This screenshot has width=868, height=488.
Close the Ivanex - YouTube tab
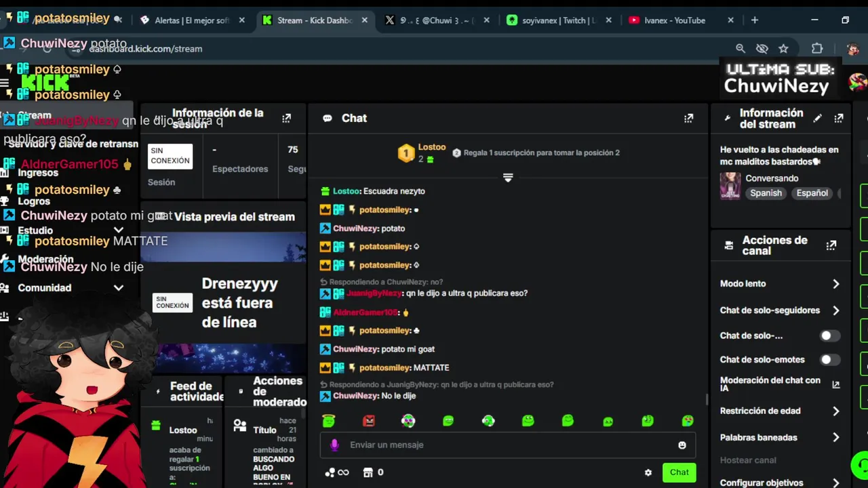click(x=730, y=20)
